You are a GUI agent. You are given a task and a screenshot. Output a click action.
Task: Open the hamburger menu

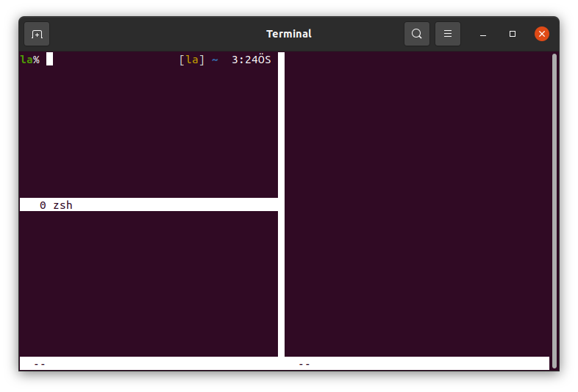click(448, 34)
